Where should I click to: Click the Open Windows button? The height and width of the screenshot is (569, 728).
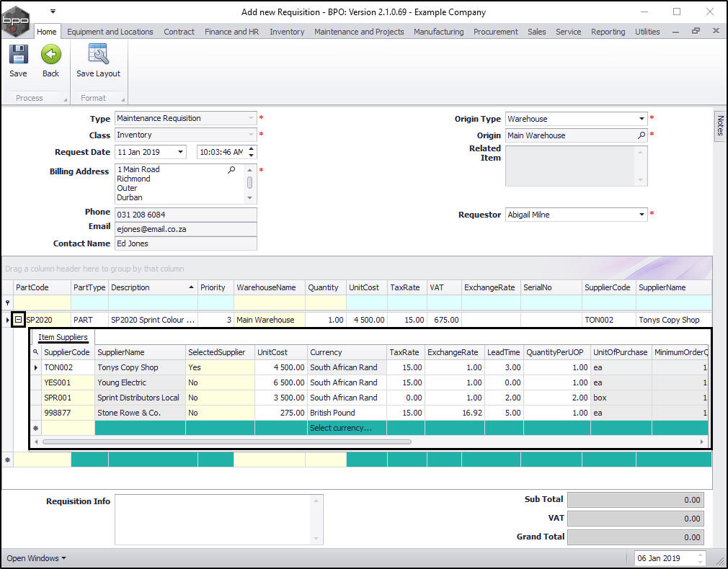tap(36, 558)
